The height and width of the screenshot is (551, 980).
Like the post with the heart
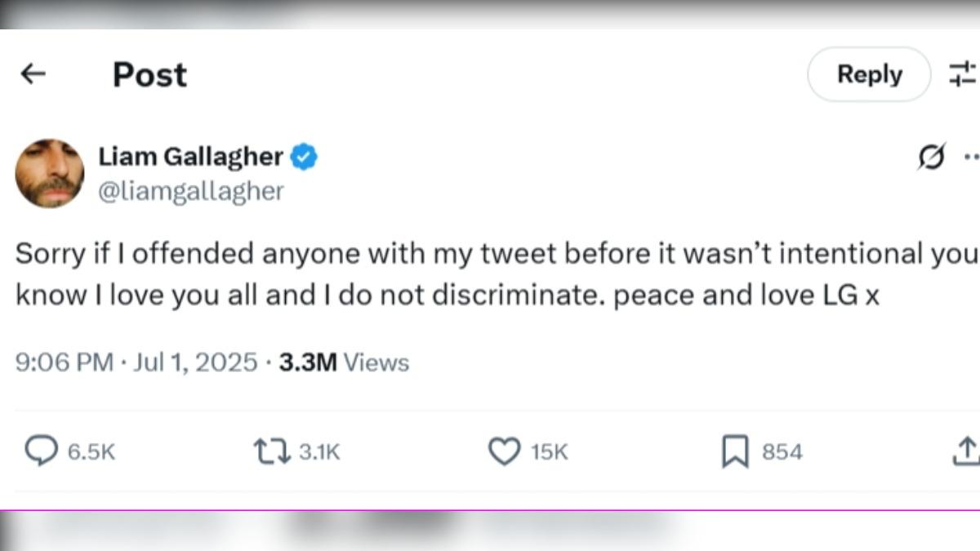tap(504, 451)
